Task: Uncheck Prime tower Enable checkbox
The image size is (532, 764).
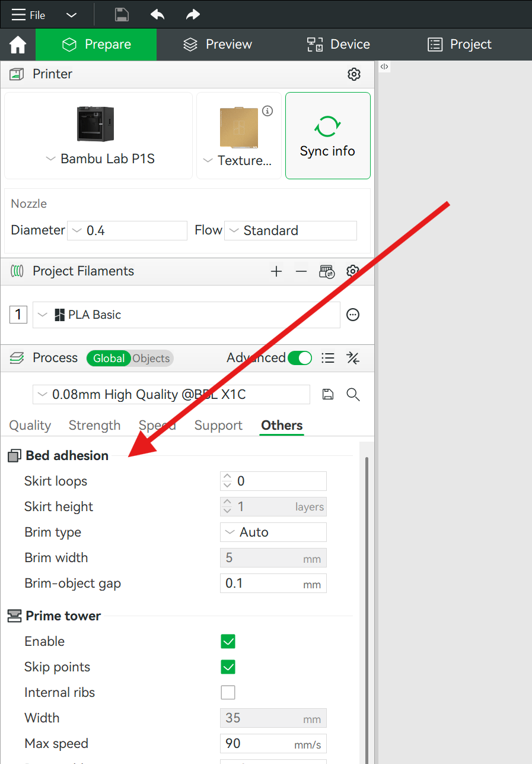Action: 228,641
